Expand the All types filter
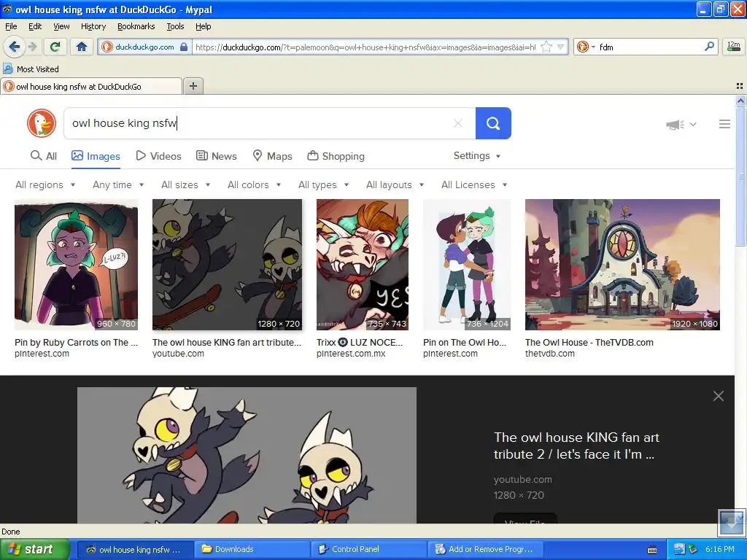The image size is (747, 560). coord(323,184)
